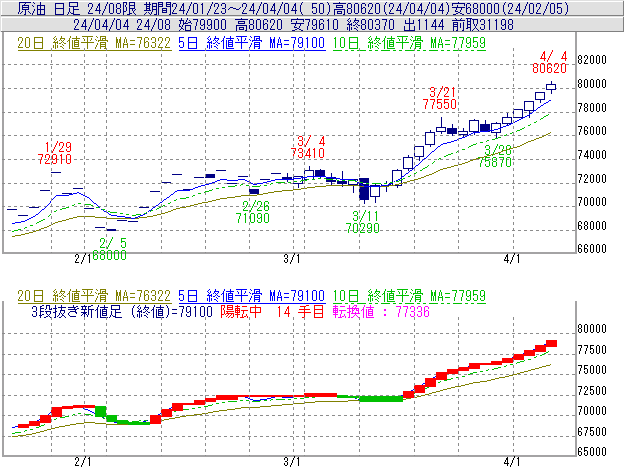The height and width of the screenshot is (475, 624).
Task: Select the 3/4 73410 peak label
Action: pyautogui.click(x=308, y=147)
